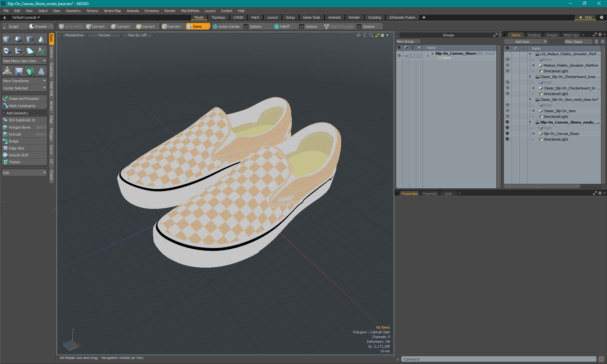Open Center Selected dropdown
The image size is (607, 364).
pos(24,88)
